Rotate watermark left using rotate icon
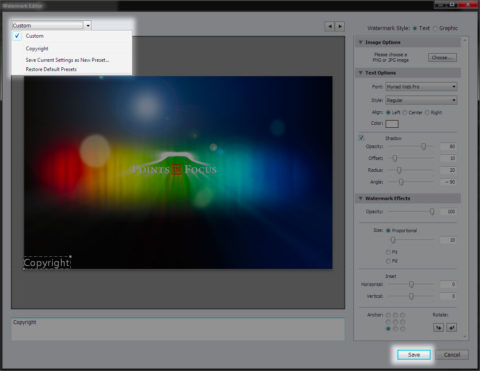 [x=439, y=328]
